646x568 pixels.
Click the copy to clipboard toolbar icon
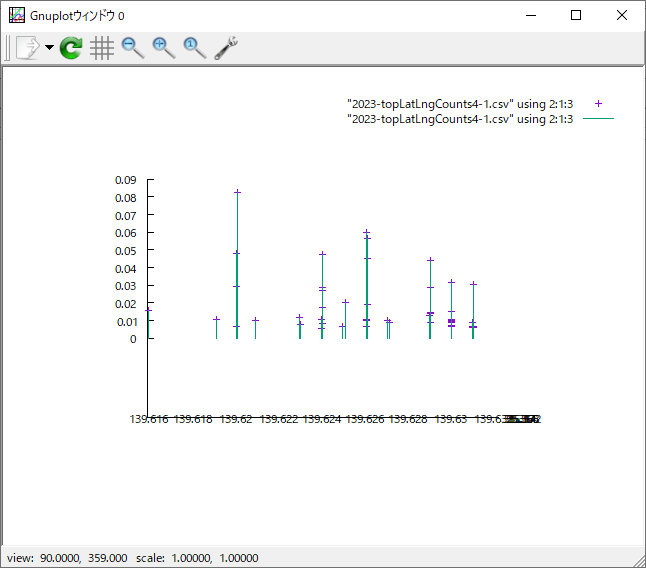pyautogui.click(x=27, y=48)
